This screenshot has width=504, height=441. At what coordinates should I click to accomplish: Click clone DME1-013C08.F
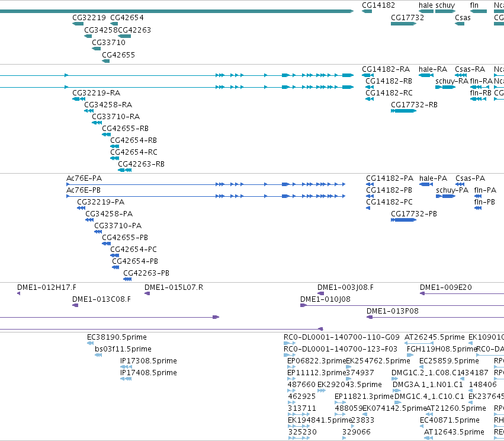(x=101, y=299)
